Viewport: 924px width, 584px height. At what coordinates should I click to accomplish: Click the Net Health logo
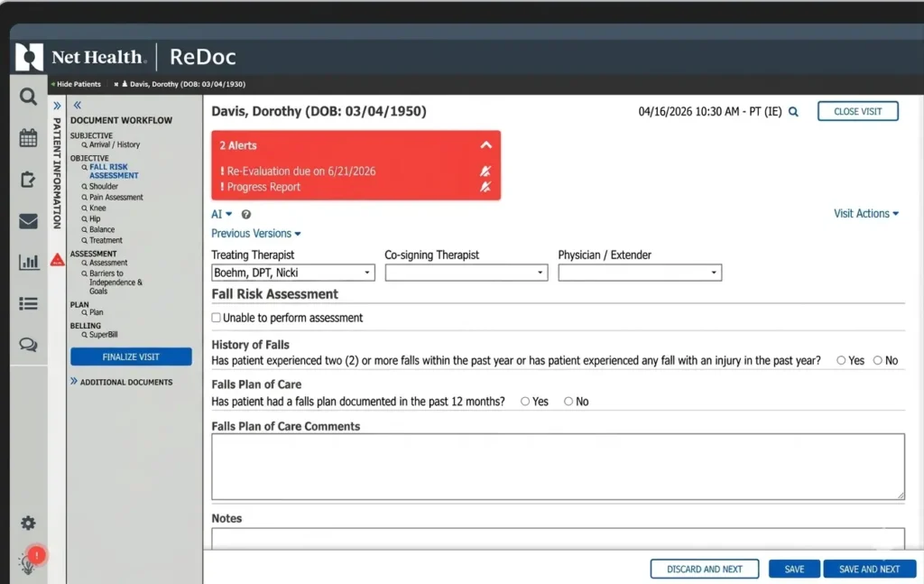click(79, 57)
